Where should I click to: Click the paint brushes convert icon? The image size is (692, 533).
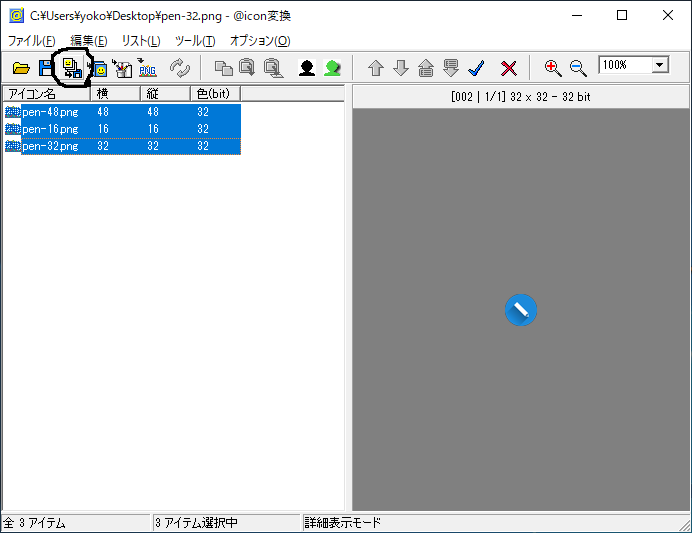pyautogui.click(x=122, y=68)
